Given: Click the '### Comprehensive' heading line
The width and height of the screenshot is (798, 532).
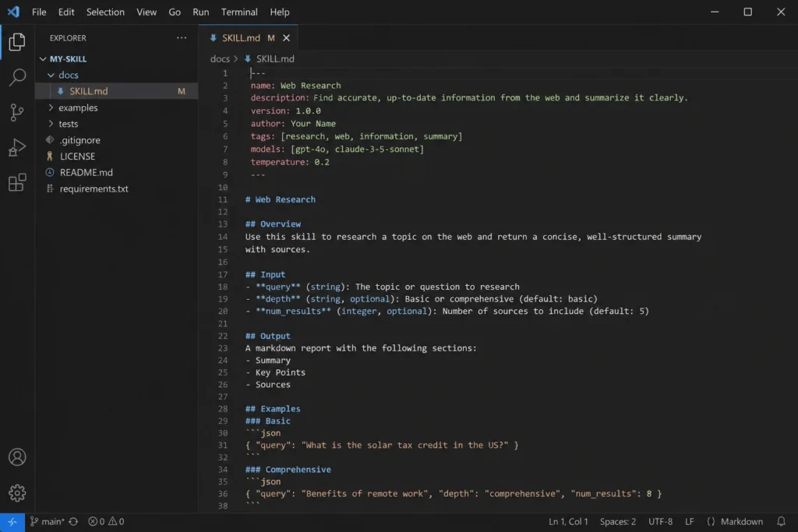Looking at the screenshot, I should [x=288, y=470].
